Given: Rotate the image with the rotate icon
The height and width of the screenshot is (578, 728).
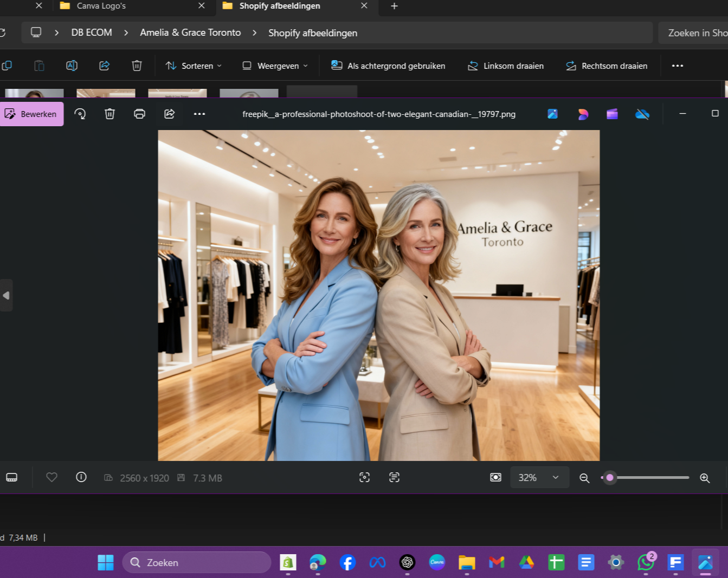Looking at the screenshot, I should pos(80,114).
